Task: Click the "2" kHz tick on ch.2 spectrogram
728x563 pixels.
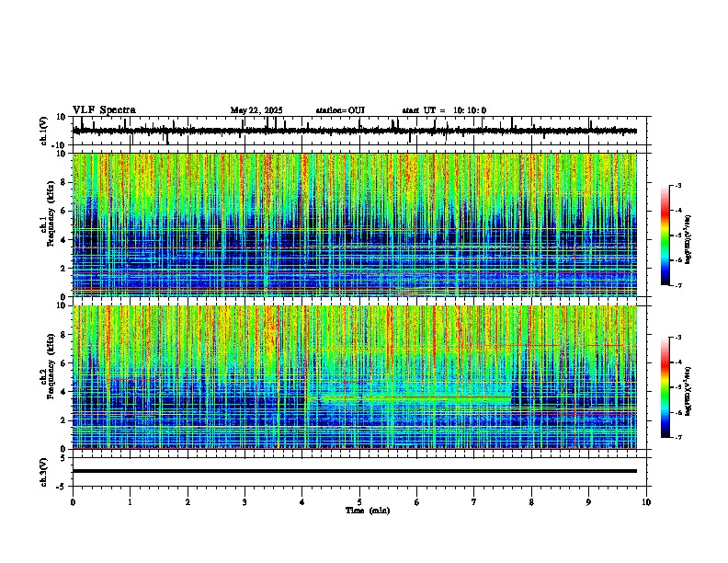Action: 63,420
